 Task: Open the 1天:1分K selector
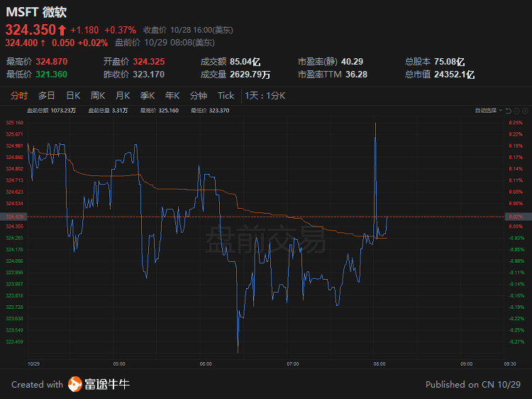point(265,96)
